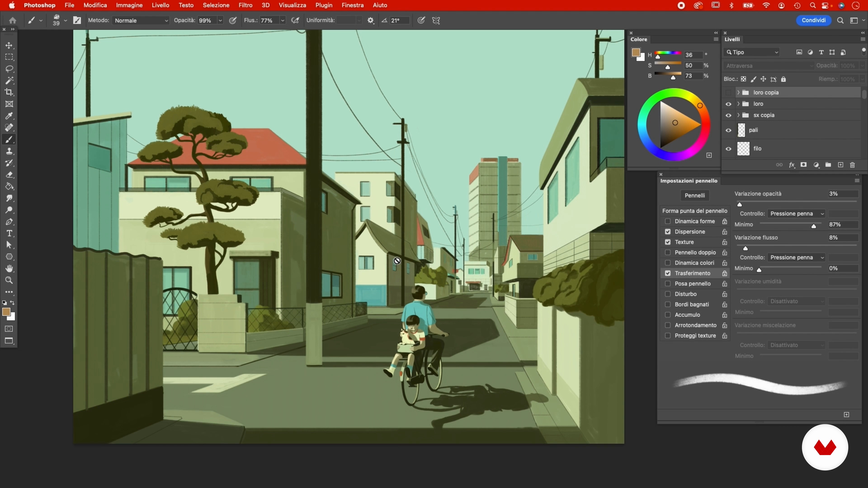The height and width of the screenshot is (488, 868).
Task: Select the Healing Brush tool
Action: click(x=9, y=128)
